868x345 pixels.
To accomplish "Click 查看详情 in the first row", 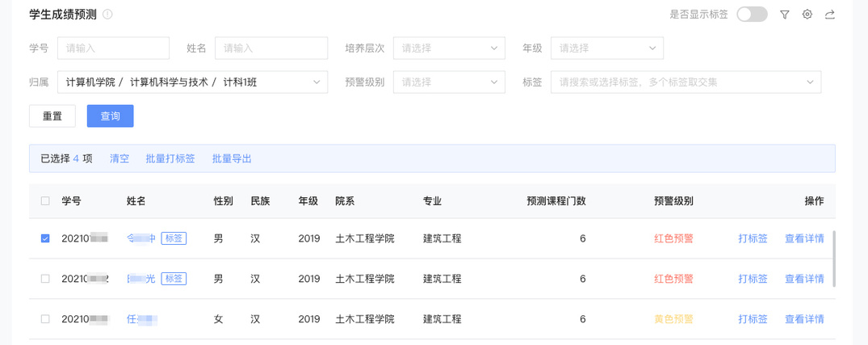I will pyautogui.click(x=804, y=238).
